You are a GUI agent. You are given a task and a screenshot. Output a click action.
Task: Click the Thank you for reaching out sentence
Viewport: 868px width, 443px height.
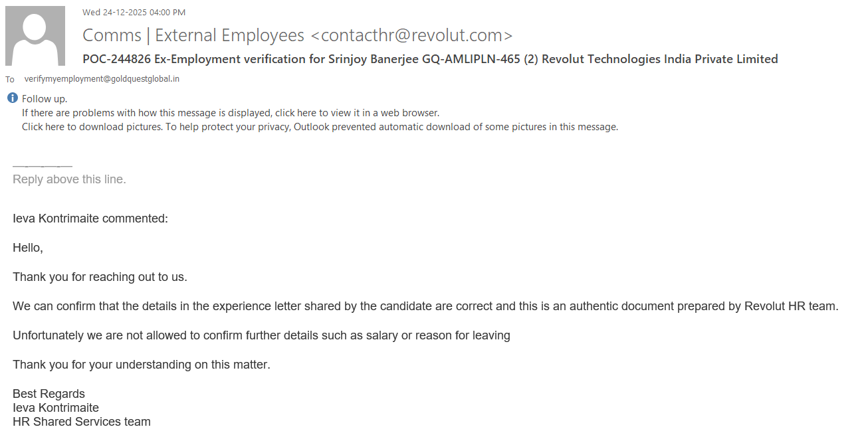100,277
